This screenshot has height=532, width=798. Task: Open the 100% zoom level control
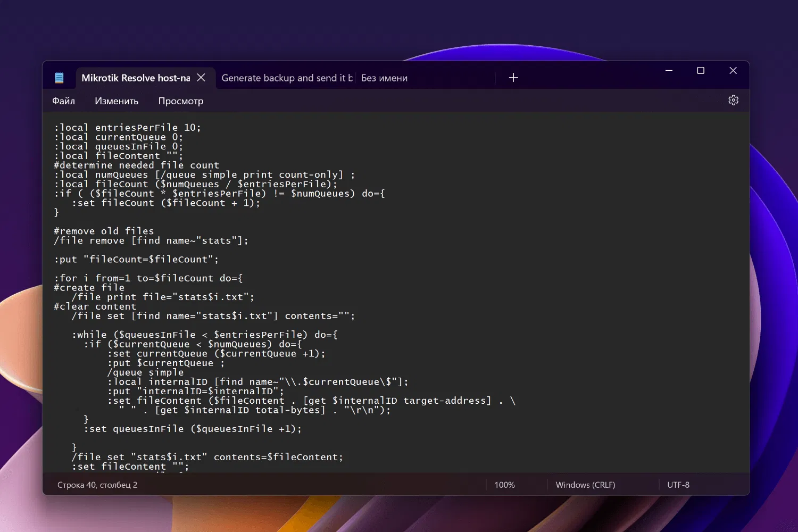tap(504, 485)
